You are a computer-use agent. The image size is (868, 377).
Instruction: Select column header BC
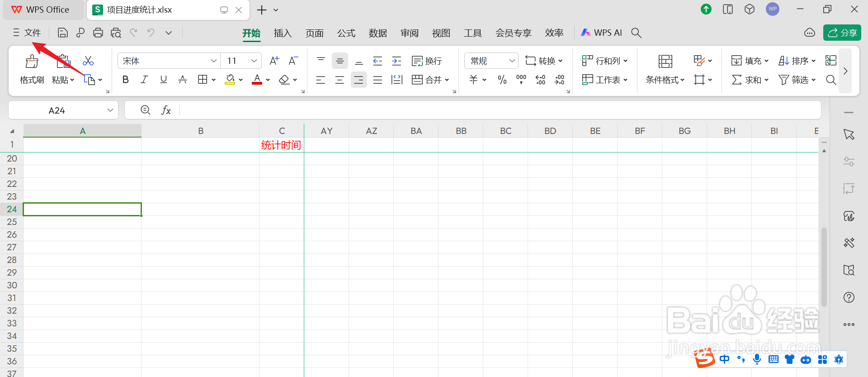(505, 131)
